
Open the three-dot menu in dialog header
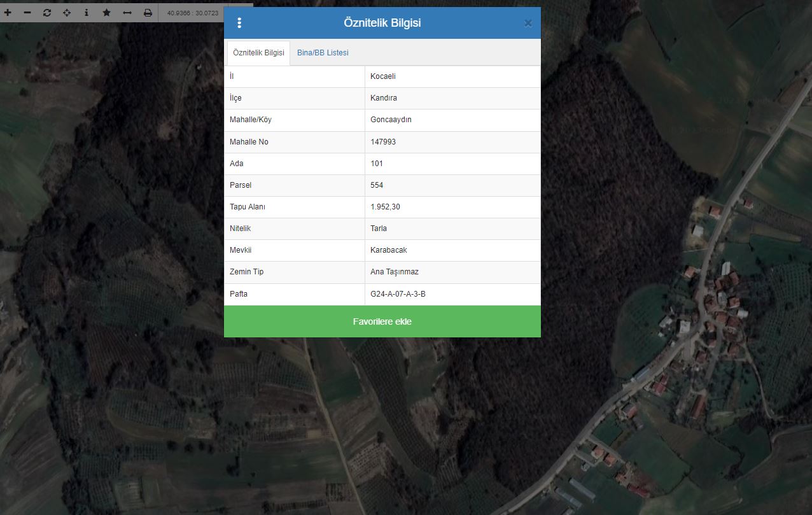239,23
